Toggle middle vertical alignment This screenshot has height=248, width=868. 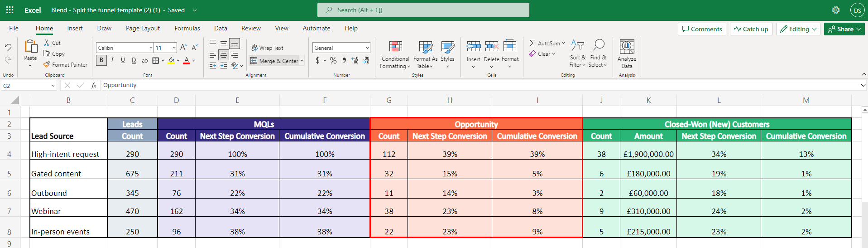click(224, 43)
